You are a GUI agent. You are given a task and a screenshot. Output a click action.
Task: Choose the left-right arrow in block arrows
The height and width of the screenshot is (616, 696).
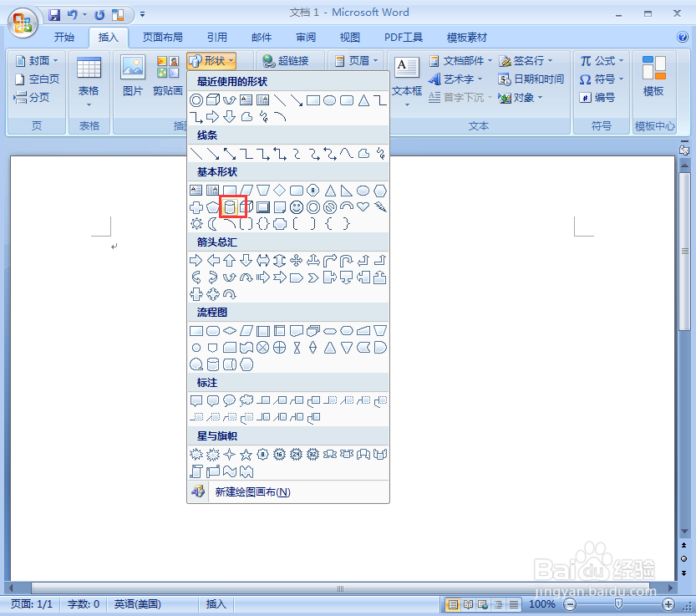click(x=262, y=260)
